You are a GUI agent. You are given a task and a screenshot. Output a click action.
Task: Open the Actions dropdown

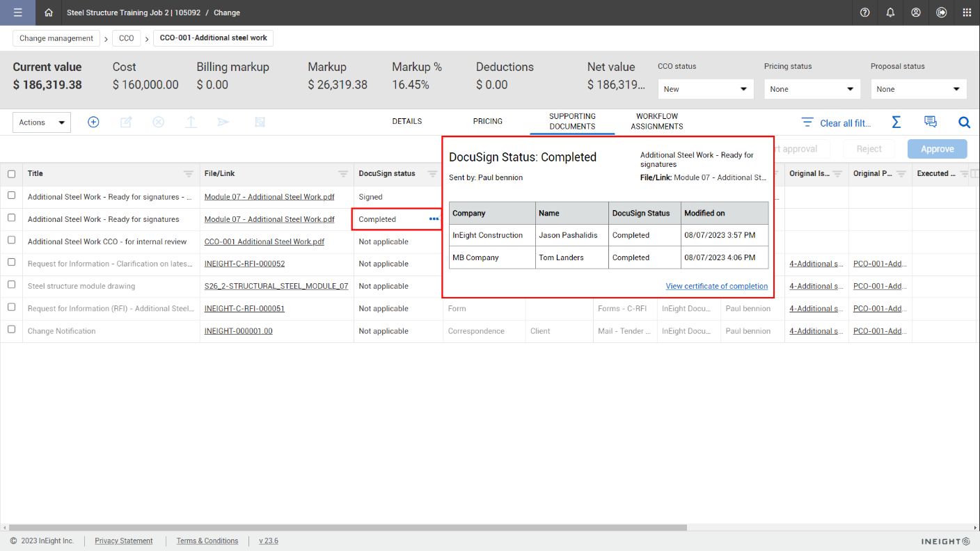click(42, 122)
